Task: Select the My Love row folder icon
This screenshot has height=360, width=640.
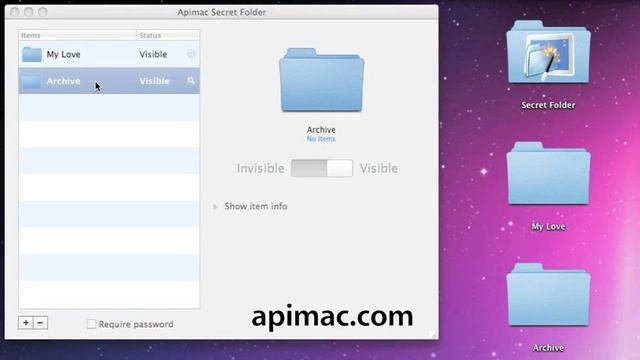Action: click(x=32, y=54)
